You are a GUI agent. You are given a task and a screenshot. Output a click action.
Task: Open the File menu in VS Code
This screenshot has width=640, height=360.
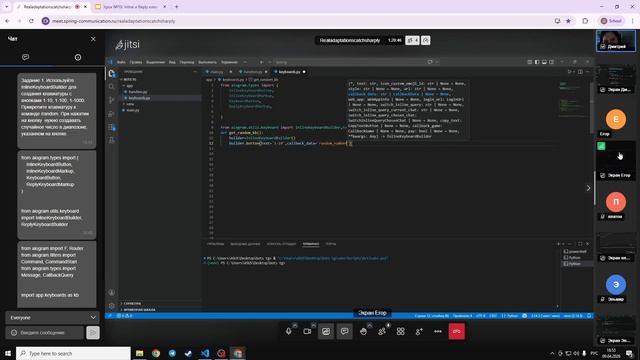121,62
